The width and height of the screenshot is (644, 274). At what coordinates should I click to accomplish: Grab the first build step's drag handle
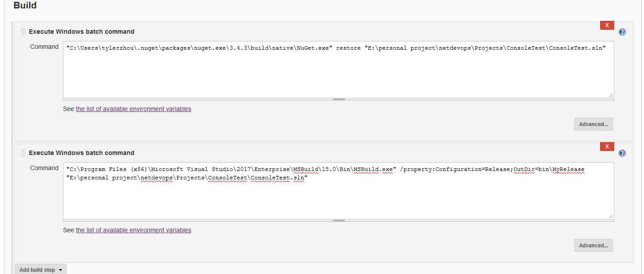(x=23, y=32)
